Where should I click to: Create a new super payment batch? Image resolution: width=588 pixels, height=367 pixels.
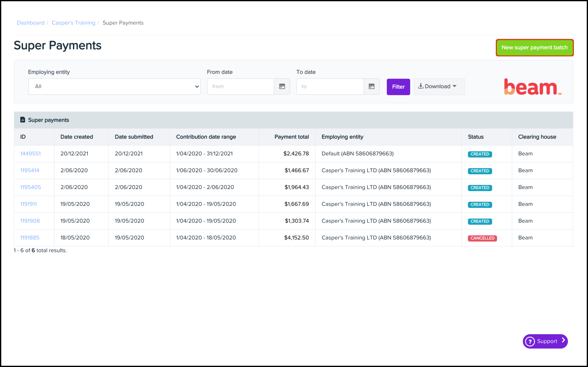pos(534,48)
